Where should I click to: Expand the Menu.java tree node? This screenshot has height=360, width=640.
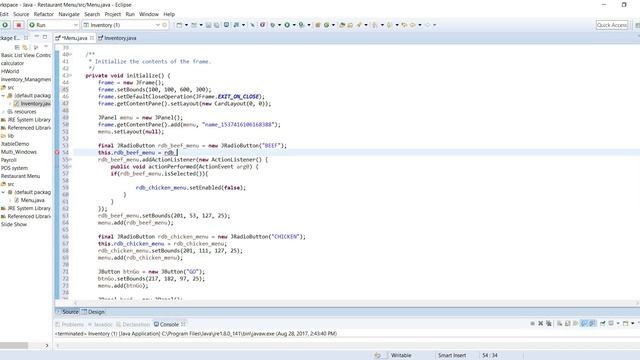click(x=10, y=200)
